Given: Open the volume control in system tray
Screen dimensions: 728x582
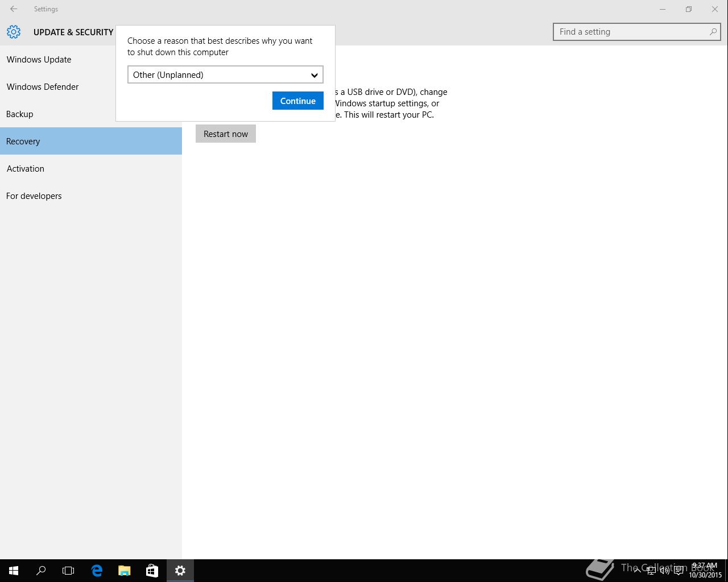Looking at the screenshot, I should (664, 571).
